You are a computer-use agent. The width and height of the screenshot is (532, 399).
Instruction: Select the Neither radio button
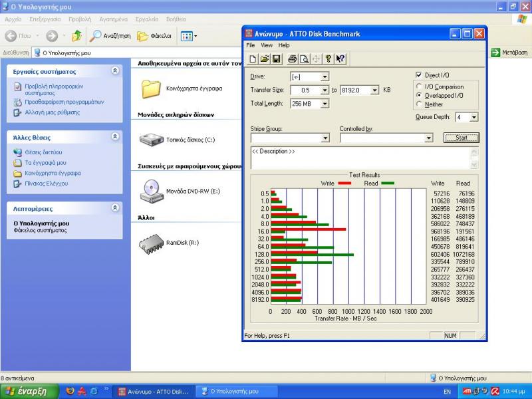tap(419, 104)
